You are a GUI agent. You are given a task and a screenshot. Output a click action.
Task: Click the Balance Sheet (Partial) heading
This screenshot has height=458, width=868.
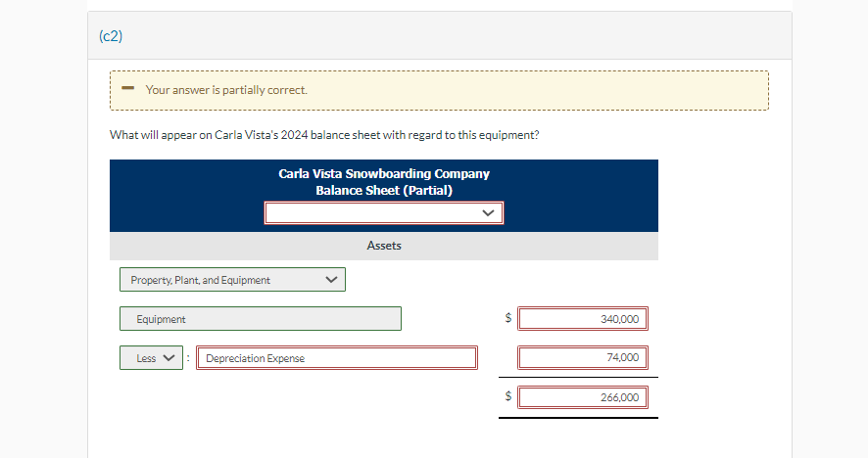coord(384,190)
